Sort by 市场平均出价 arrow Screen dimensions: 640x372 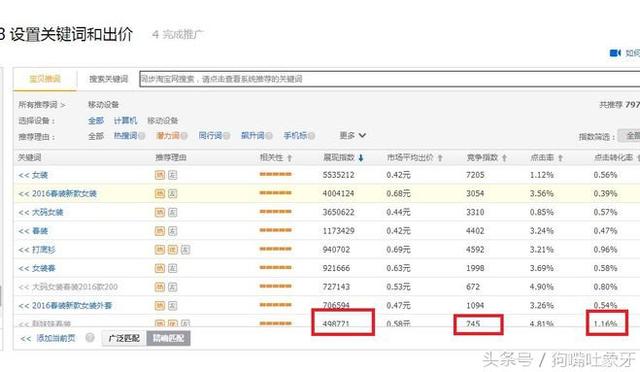click(440, 158)
